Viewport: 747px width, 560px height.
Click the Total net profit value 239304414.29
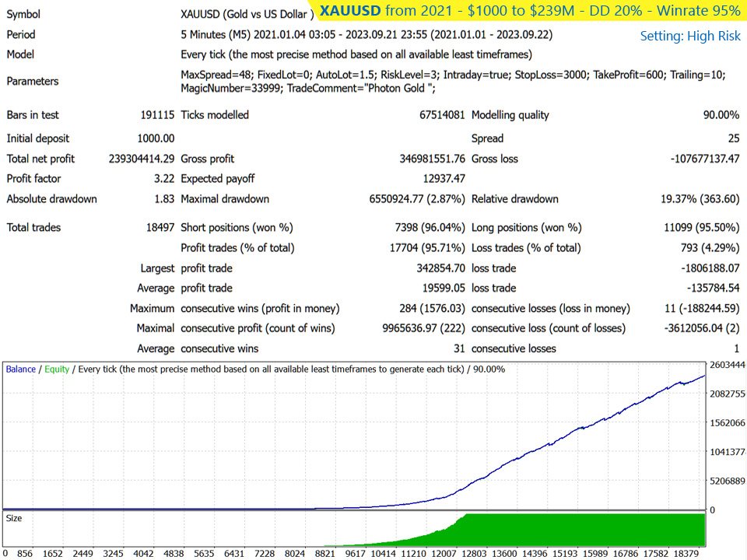142,159
